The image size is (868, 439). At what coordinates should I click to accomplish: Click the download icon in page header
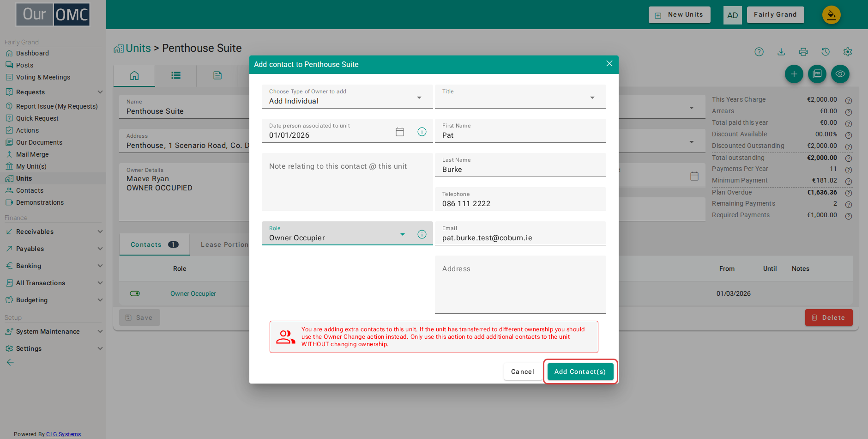[781, 52]
